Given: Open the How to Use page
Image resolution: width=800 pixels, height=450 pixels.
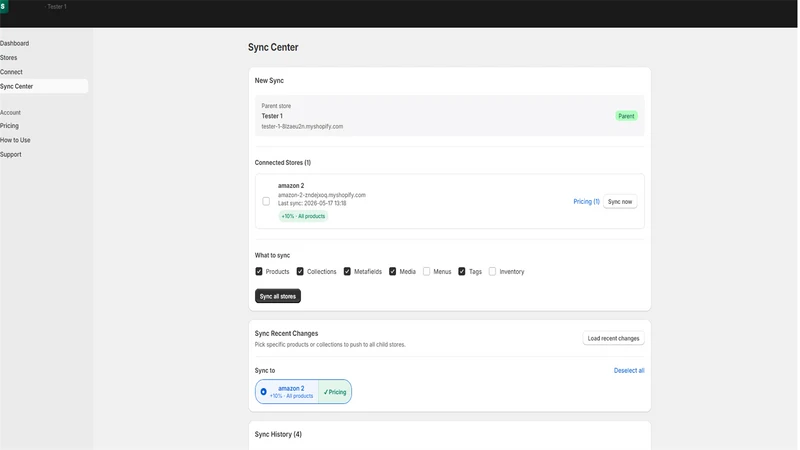Looking at the screenshot, I should point(15,140).
